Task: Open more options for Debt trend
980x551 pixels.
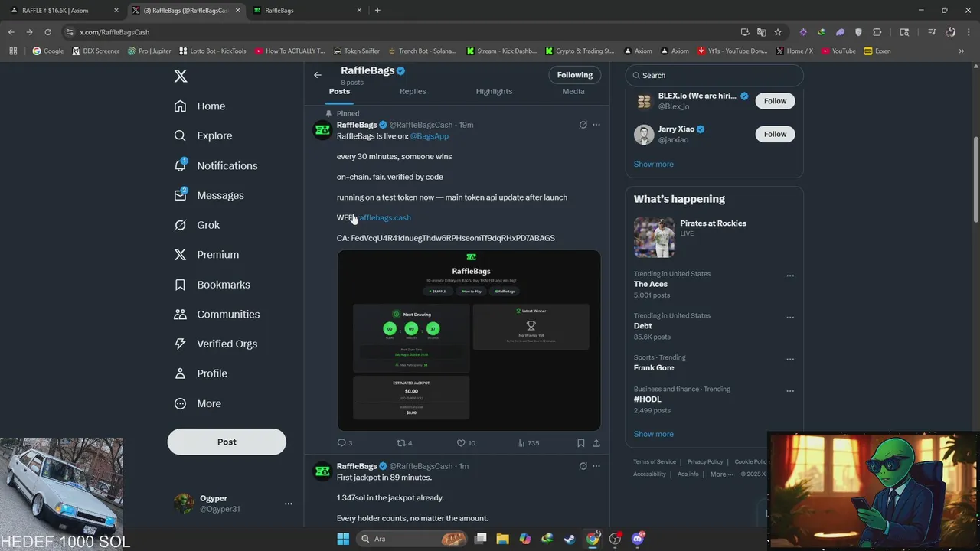Action: point(790,318)
